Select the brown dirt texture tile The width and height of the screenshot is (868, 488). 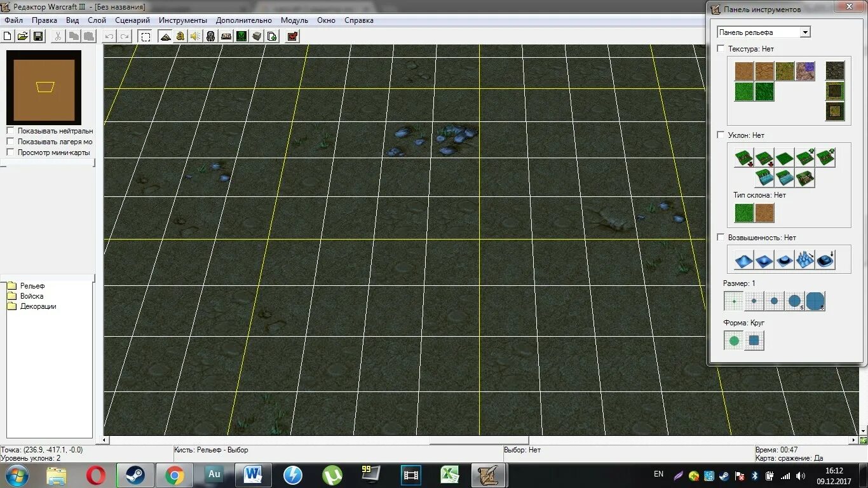[x=744, y=71]
